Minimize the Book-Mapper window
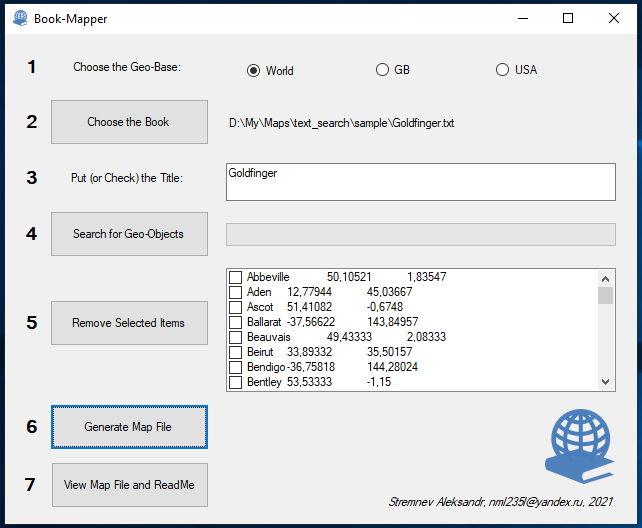 tap(523, 18)
